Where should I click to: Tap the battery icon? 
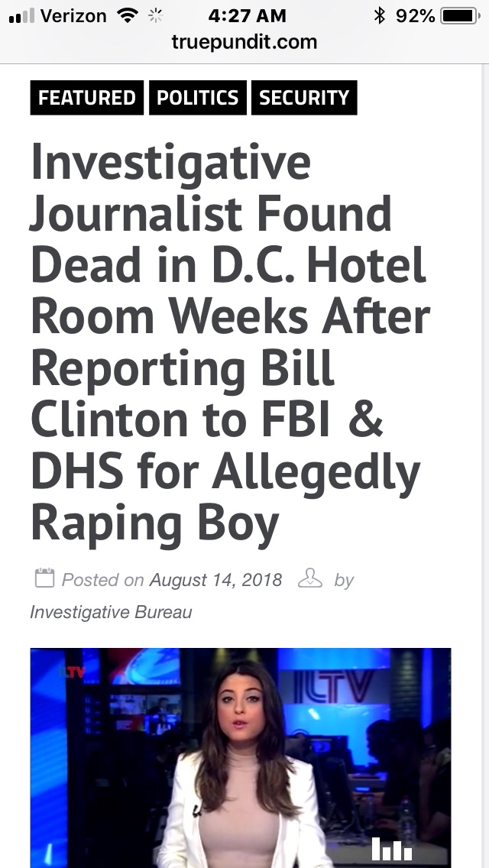click(x=459, y=16)
